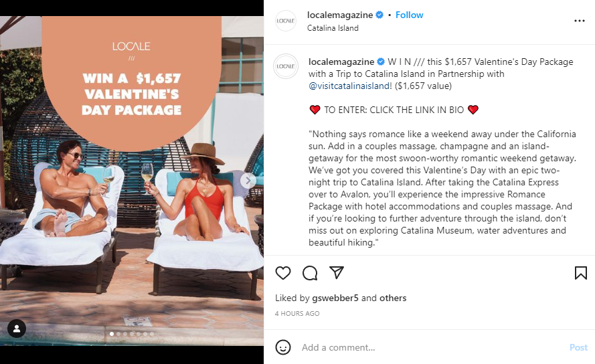Open the @visitcatalinaisland profile link

click(x=349, y=86)
